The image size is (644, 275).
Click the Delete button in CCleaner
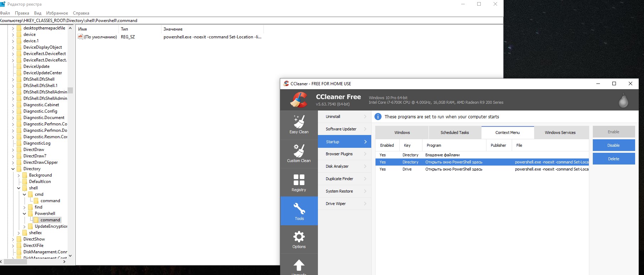(x=613, y=159)
